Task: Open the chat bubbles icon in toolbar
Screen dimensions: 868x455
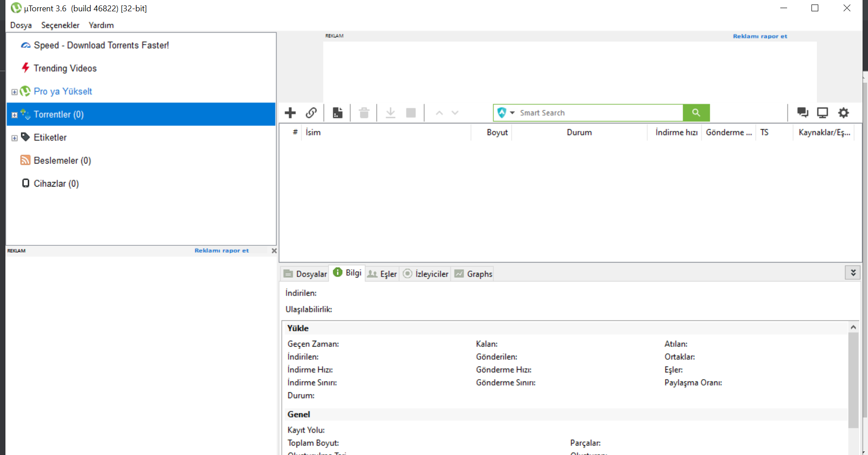Action: tap(803, 113)
